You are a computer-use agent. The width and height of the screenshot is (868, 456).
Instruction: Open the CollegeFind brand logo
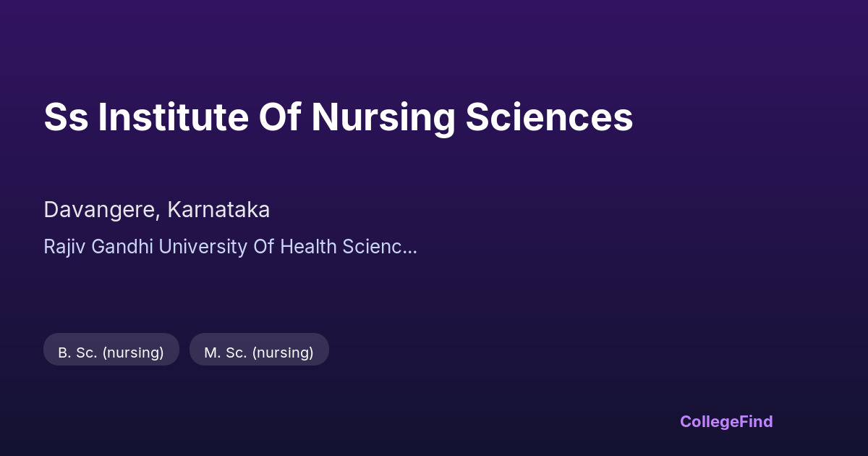726,421
